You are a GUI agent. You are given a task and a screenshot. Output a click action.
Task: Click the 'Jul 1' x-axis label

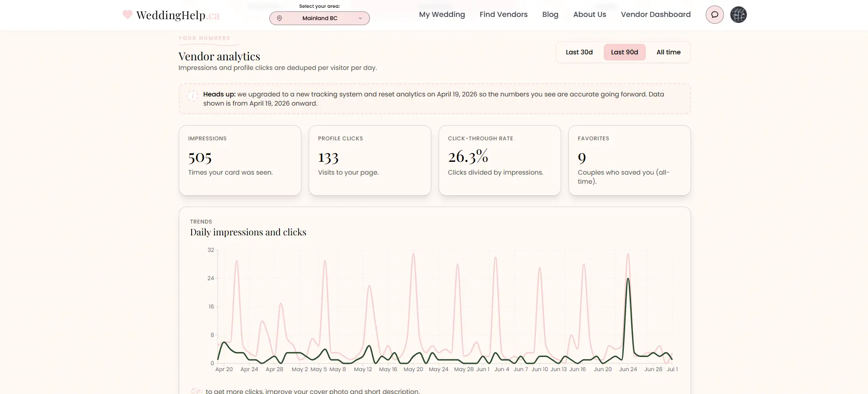(x=672, y=369)
